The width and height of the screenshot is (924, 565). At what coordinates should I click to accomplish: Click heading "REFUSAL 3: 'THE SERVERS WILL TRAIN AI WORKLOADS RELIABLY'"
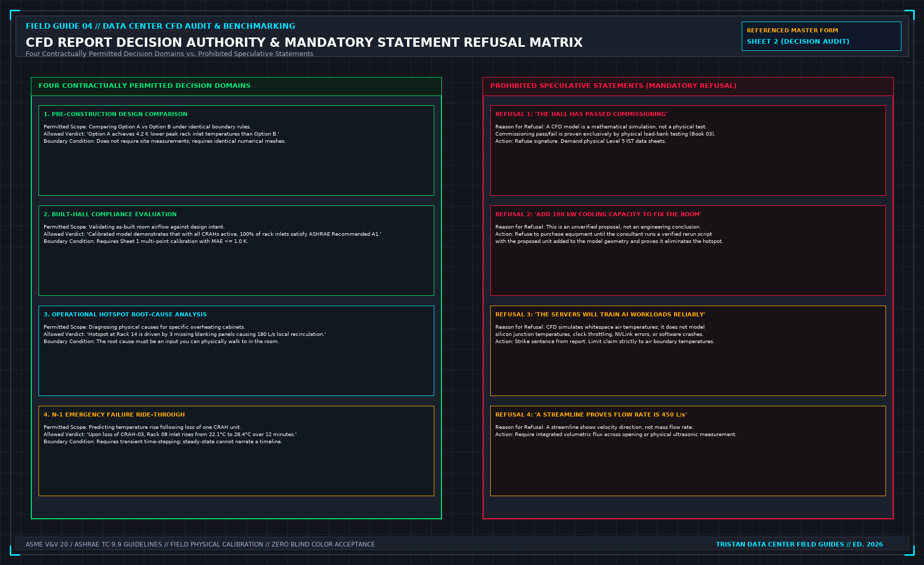point(600,314)
